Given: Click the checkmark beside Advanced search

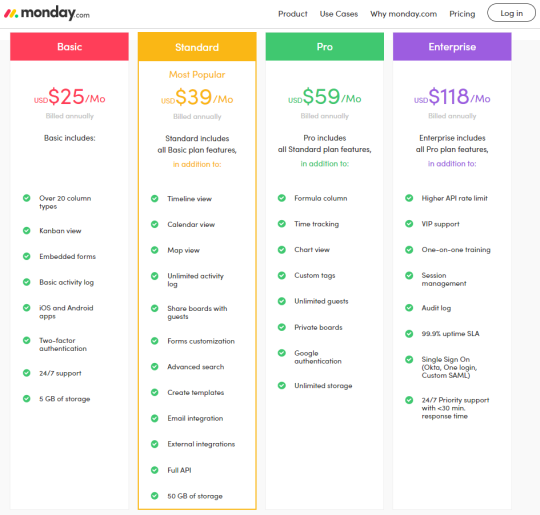Looking at the screenshot, I should tap(155, 367).
